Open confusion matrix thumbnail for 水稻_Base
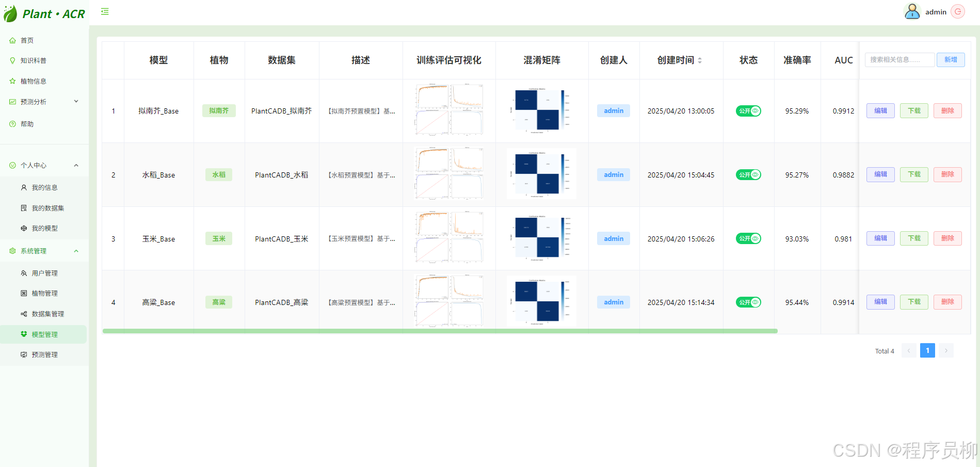 pyautogui.click(x=541, y=174)
